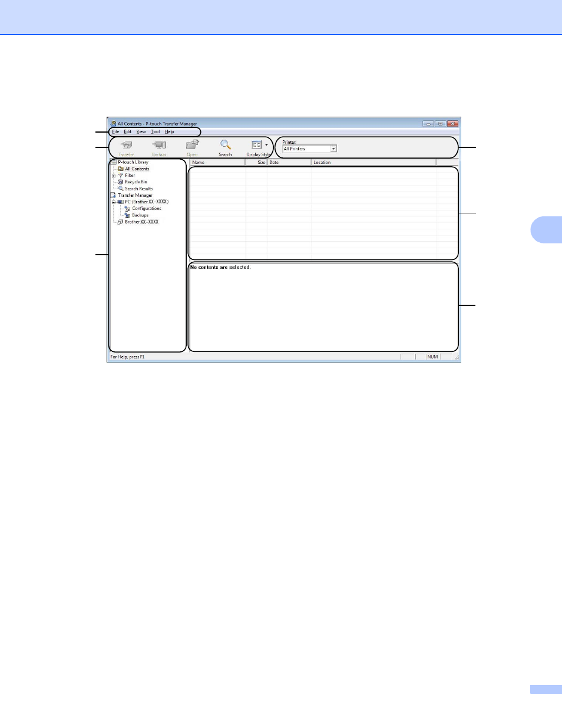
Task: Click the 'Printer:' label above the combo box
Action: [x=289, y=143]
